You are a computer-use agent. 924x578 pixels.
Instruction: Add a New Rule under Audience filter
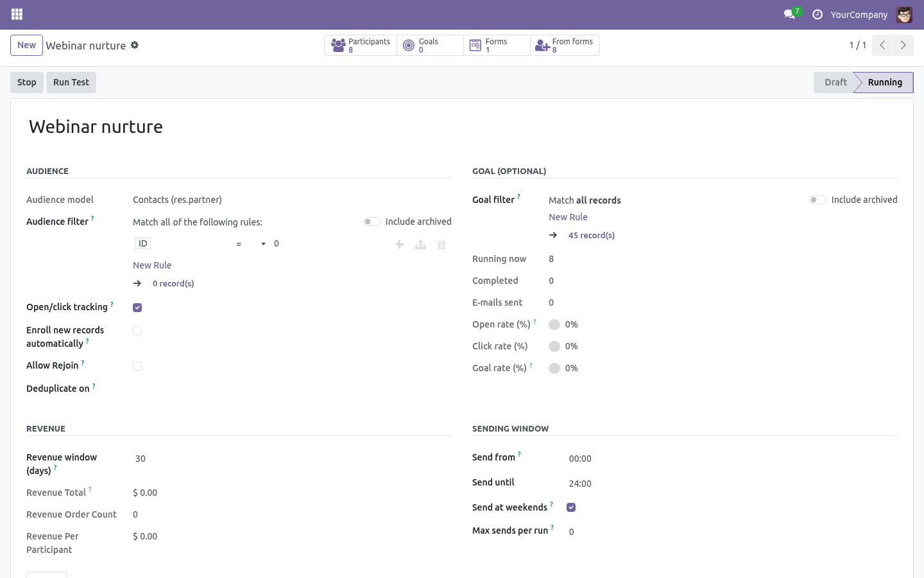tap(152, 265)
